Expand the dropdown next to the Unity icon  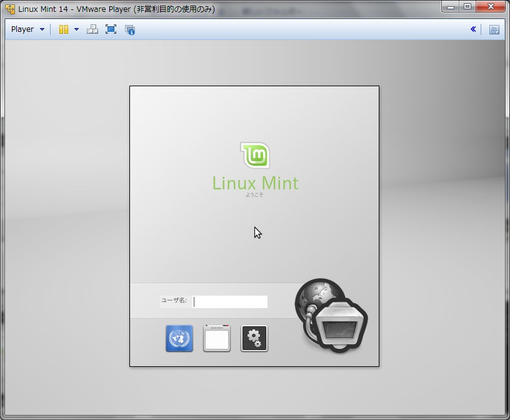coord(76,29)
